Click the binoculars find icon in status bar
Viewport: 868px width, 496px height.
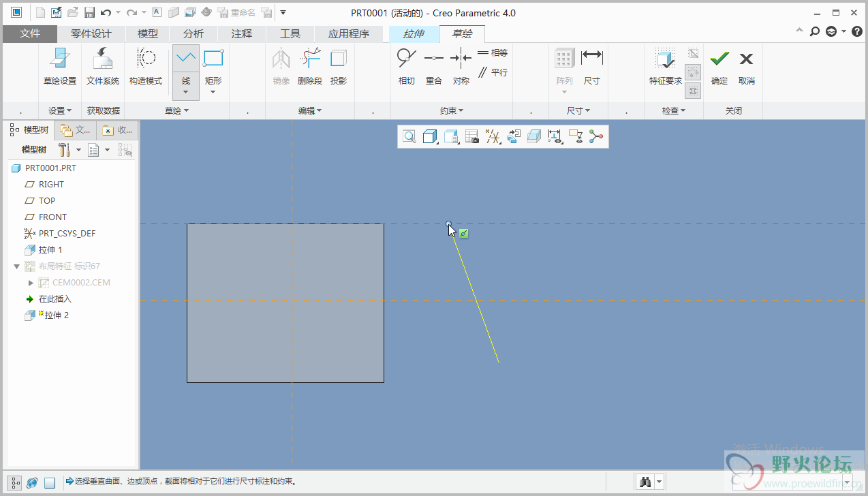tap(645, 482)
